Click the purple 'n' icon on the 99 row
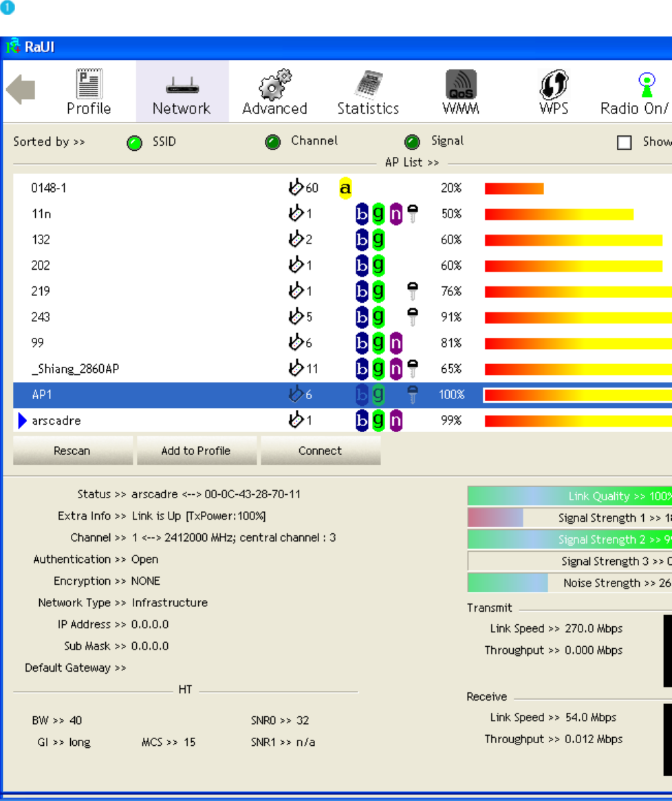The height and width of the screenshot is (801, 672). pyautogui.click(x=395, y=343)
